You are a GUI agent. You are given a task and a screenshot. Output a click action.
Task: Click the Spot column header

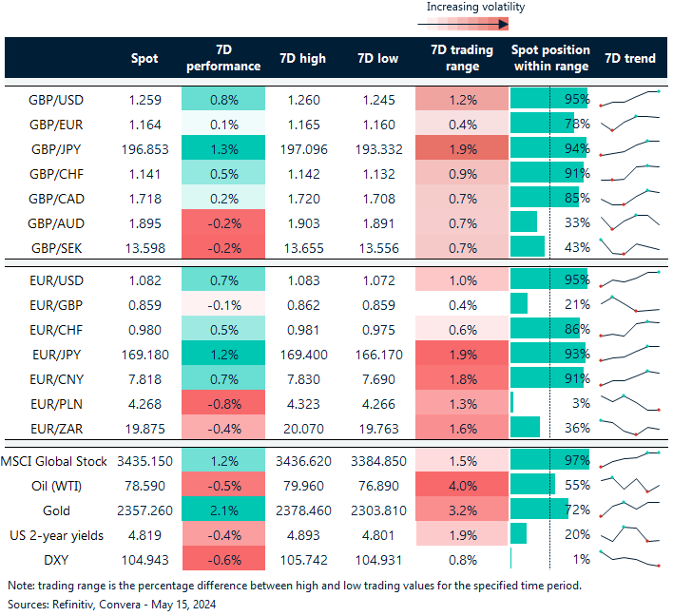click(x=144, y=58)
